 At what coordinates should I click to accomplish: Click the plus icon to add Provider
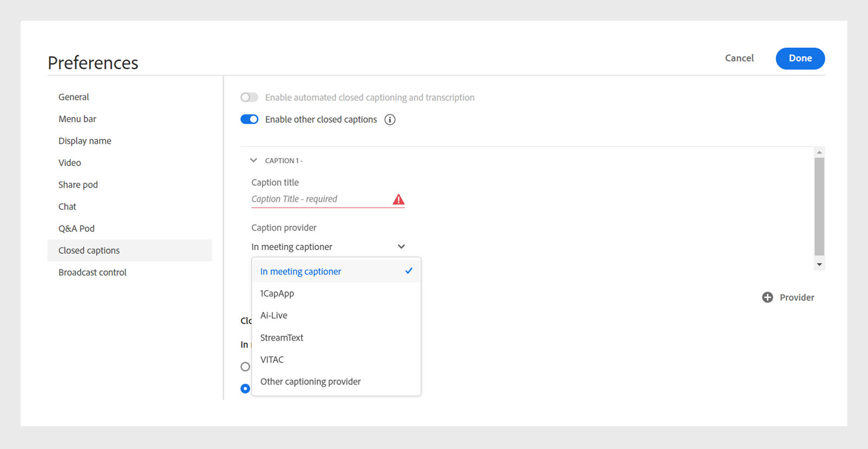pyautogui.click(x=767, y=297)
